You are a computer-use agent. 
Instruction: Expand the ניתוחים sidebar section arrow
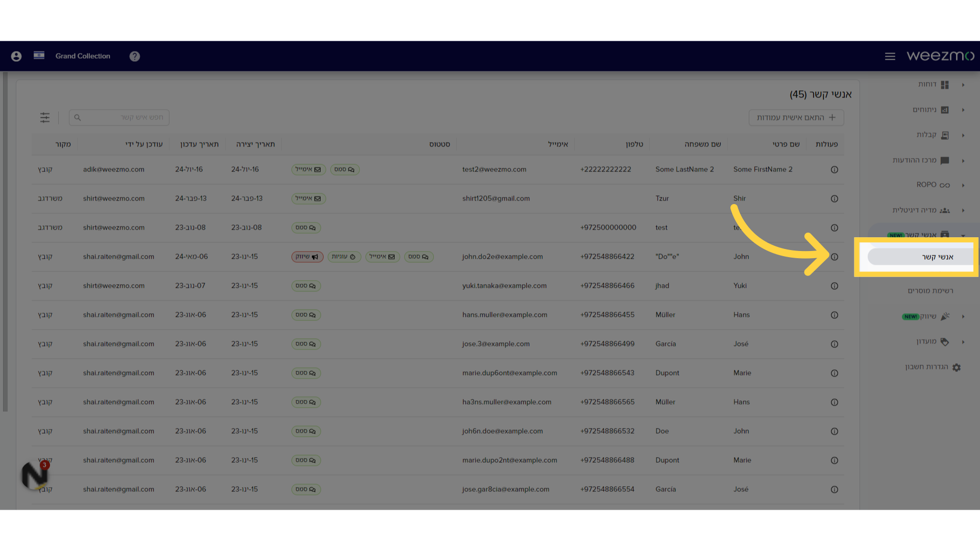point(963,110)
